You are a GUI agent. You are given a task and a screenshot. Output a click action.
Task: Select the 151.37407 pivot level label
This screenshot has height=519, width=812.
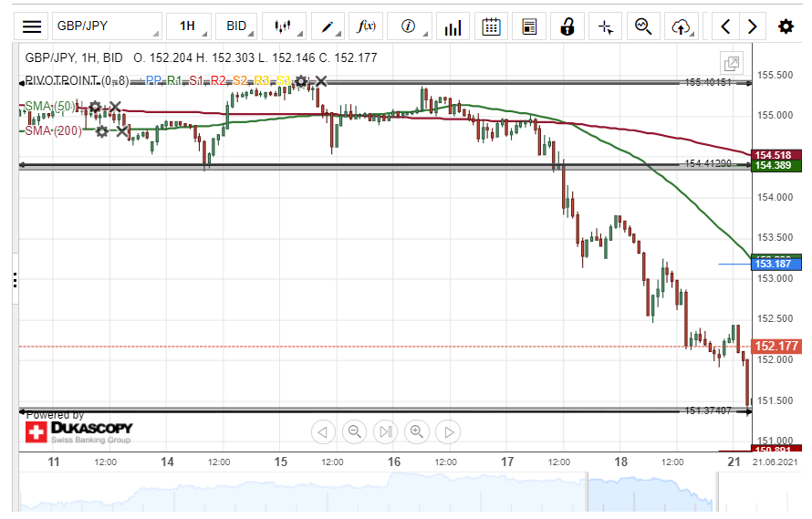click(x=708, y=410)
